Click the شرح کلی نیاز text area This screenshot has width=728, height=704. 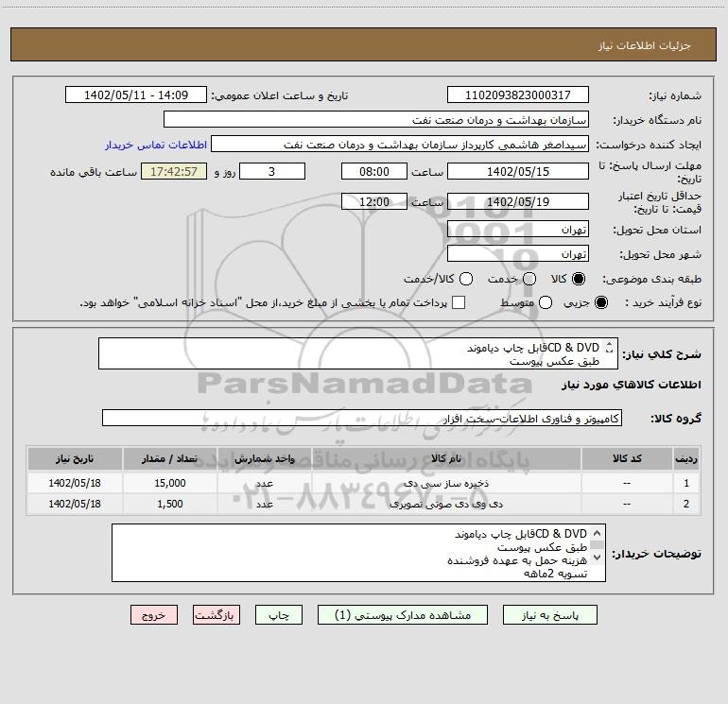click(x=358, y=353)
